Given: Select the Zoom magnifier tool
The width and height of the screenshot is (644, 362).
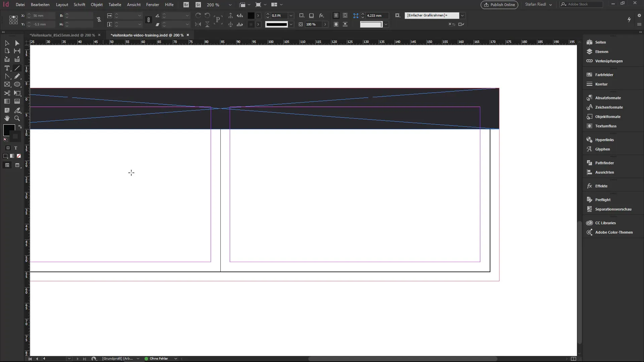Looking at the screenshot, I should pyautogui.click(x=17, y=118).
